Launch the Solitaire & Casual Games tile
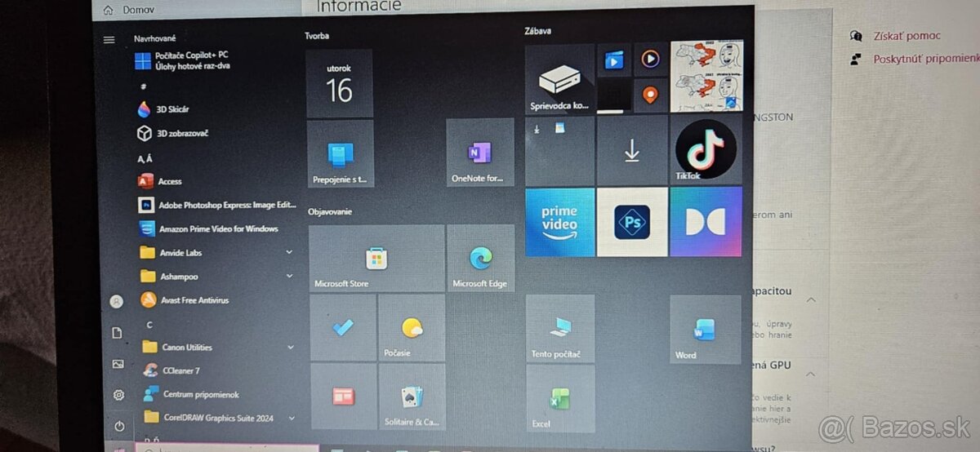Viewport: 980px width, 452px height. coord(412,397)
